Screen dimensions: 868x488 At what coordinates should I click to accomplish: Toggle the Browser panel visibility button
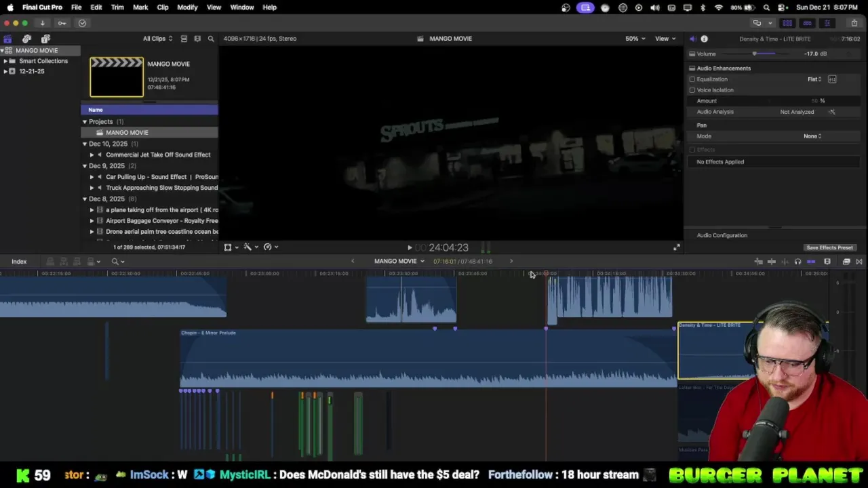tap(787, 23)
